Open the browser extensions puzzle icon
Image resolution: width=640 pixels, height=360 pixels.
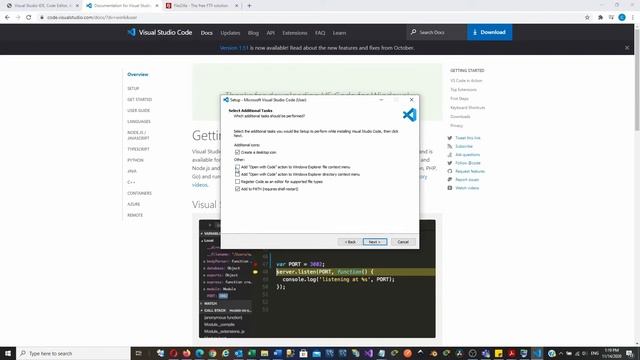[x=600, y=18]
